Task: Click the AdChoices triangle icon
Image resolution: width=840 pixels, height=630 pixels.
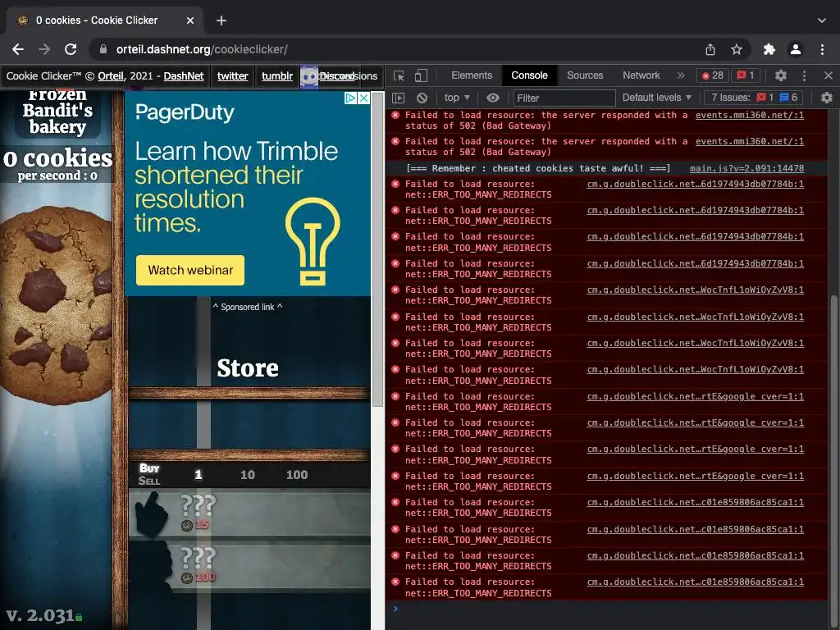Action: 350,98
